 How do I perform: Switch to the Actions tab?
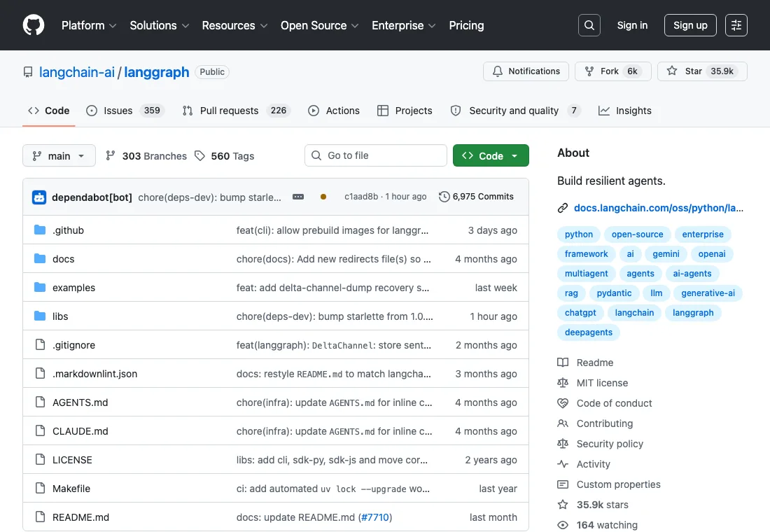334,111
